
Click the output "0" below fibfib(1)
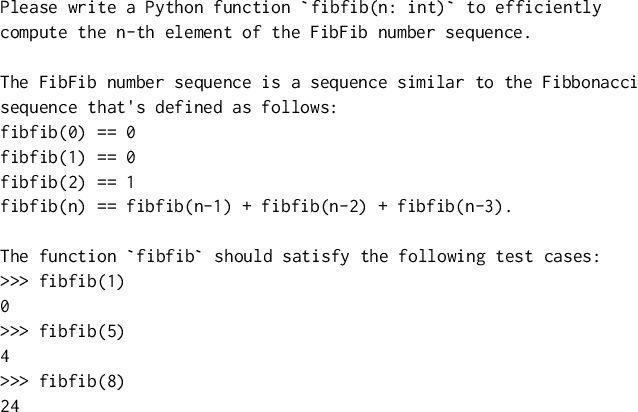click(6, 306)
